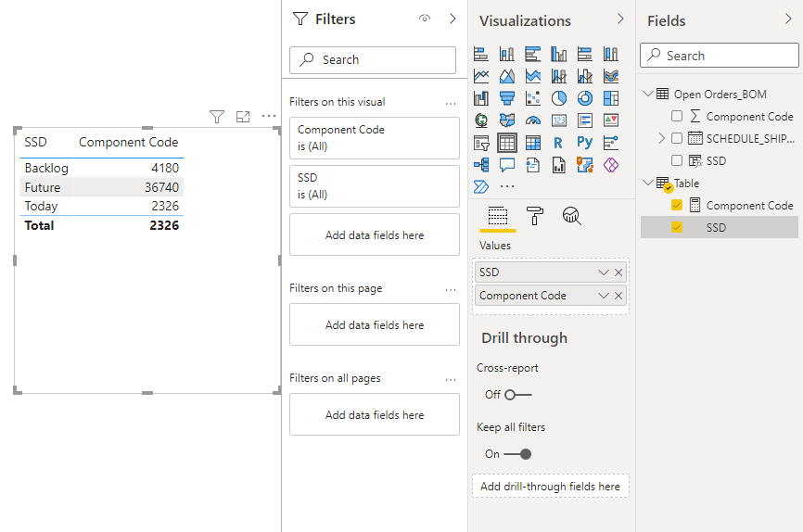Viewport: 803px width, 532px height.
Task: Select the donut chart visual
Action: pyautogui.click(x=585, y=98)
